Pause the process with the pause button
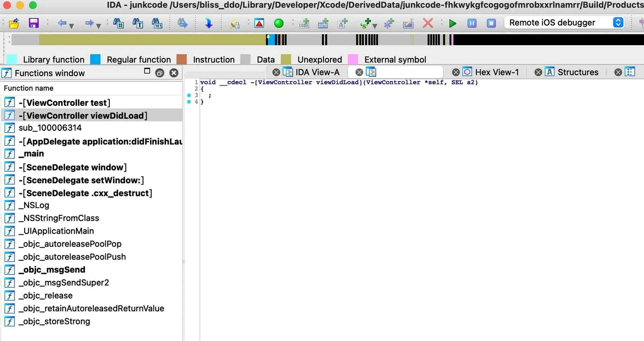The height and width of the screenshot is (341, 644). tap(472, 23)
